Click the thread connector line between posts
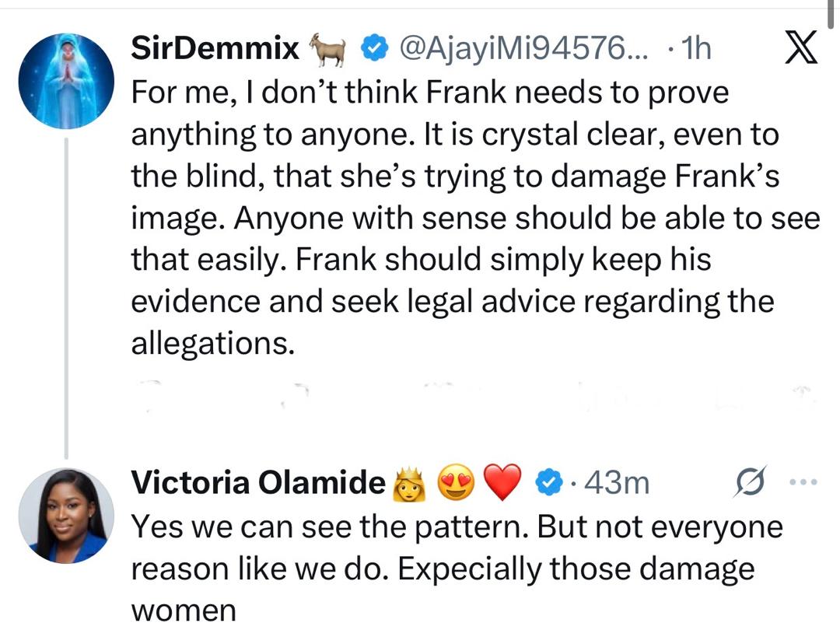 pyautogui.click(x=66, y=298)
